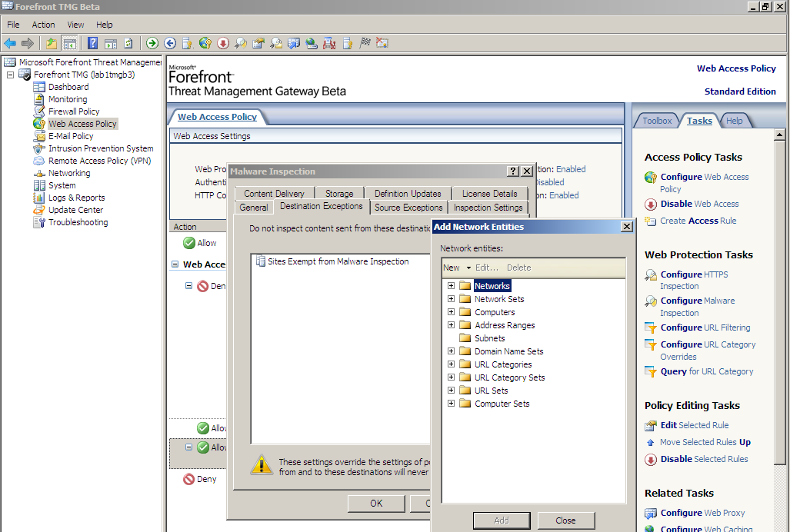Expand the Domain Name Sets folder

click(451, 351)
